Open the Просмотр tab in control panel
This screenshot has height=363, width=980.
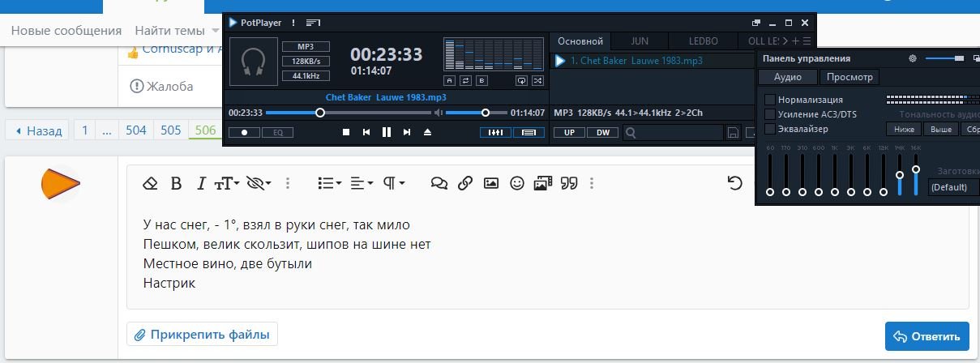pos(849,77)
